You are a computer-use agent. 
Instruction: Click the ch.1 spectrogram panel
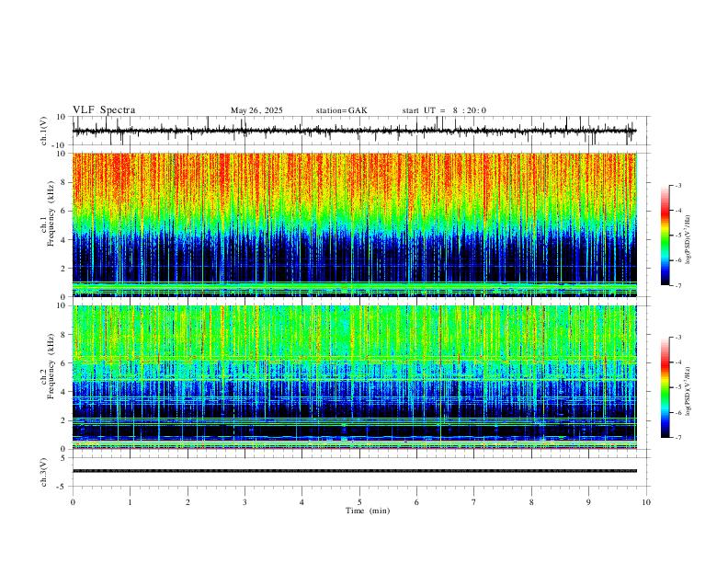354,224
